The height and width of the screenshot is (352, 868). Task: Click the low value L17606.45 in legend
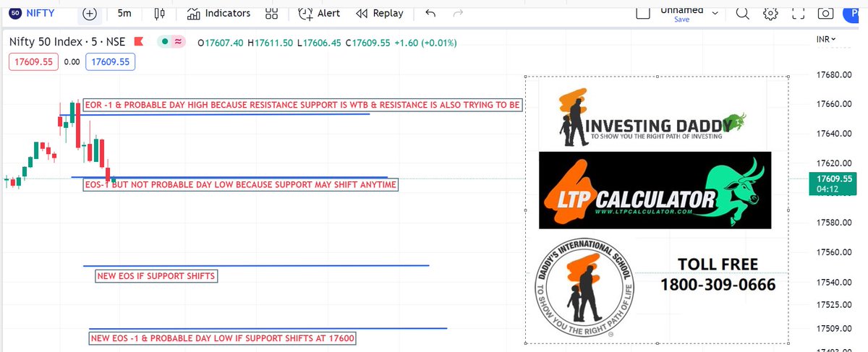coord(319,43)
